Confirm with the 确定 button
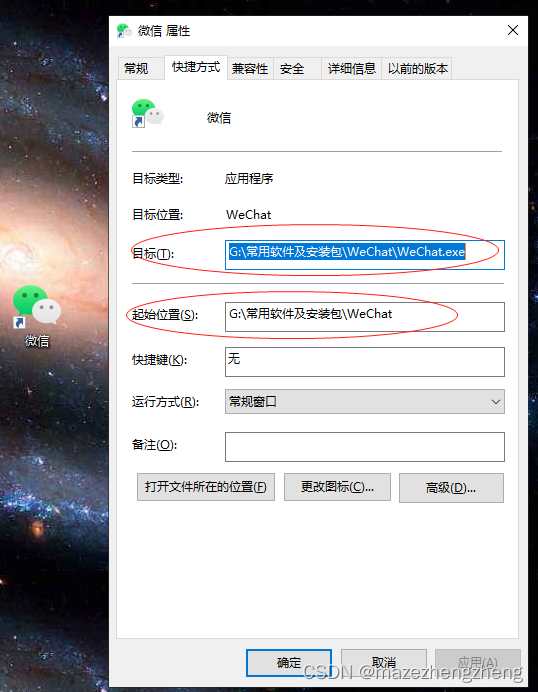 (x=289, y=662)
